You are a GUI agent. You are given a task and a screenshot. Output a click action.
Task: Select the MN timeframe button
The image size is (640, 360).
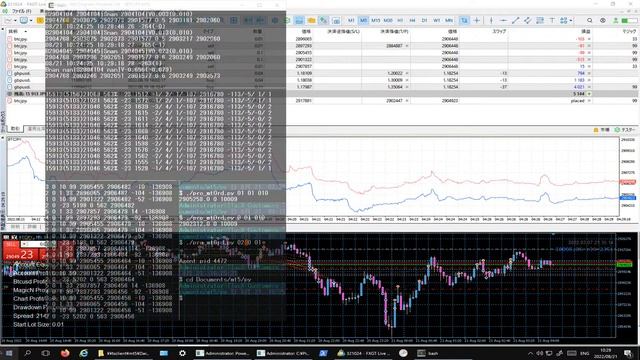point(449,20)
